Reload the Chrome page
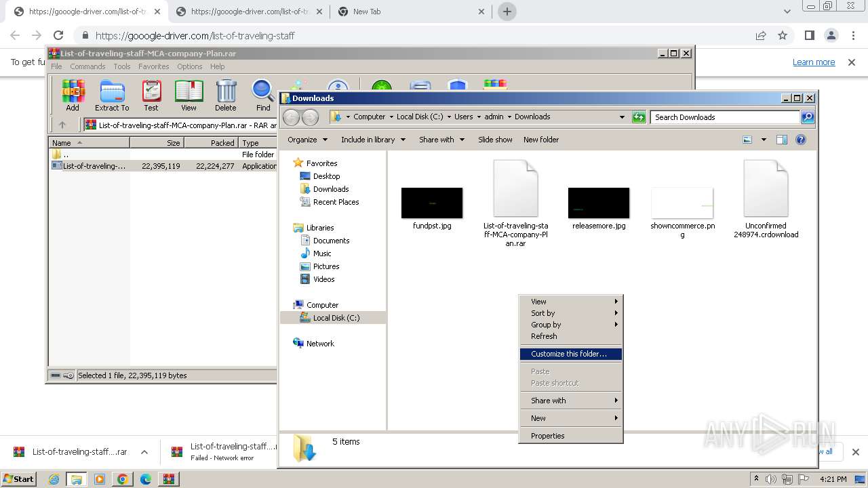The width and height of the screenshot is (868, 488). [58, 35]
